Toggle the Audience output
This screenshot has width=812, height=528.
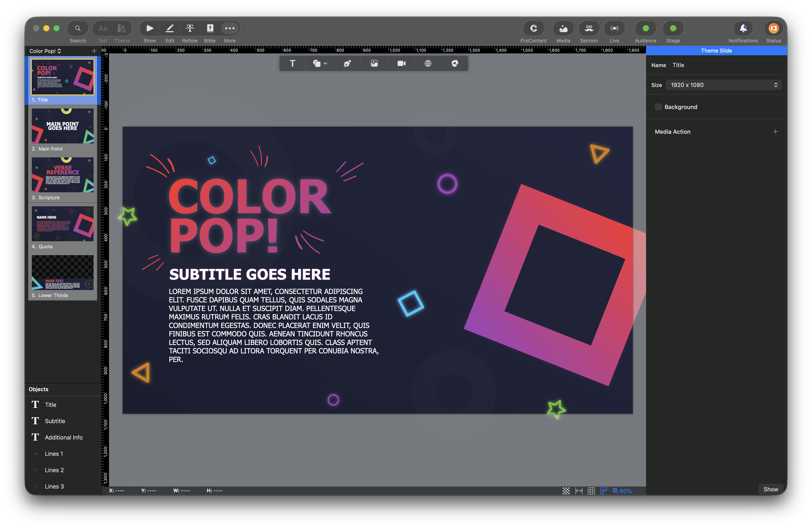(x=645, y=29)
